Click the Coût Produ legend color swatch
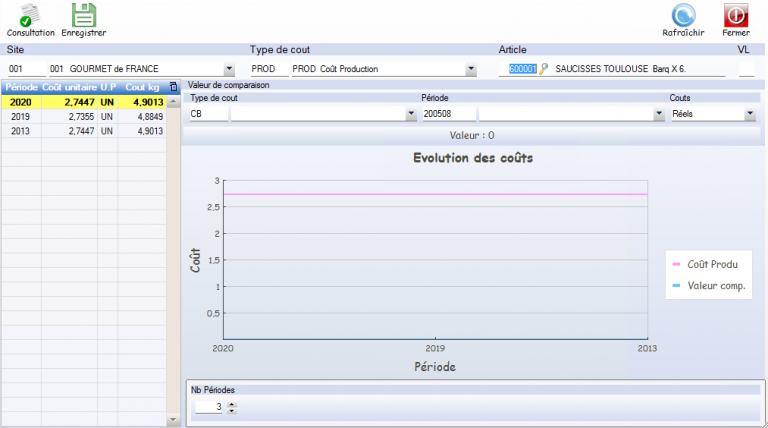 (676, 264)
